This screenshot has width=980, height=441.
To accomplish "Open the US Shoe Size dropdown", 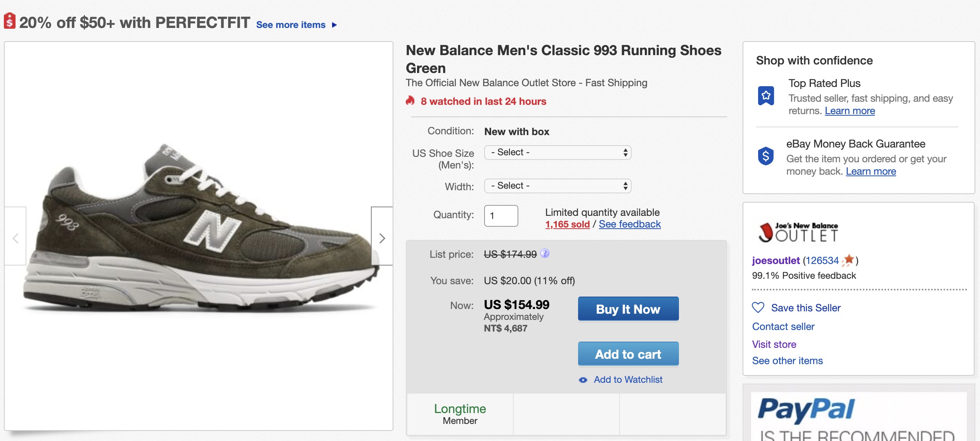I will click(x=558, y=153).
